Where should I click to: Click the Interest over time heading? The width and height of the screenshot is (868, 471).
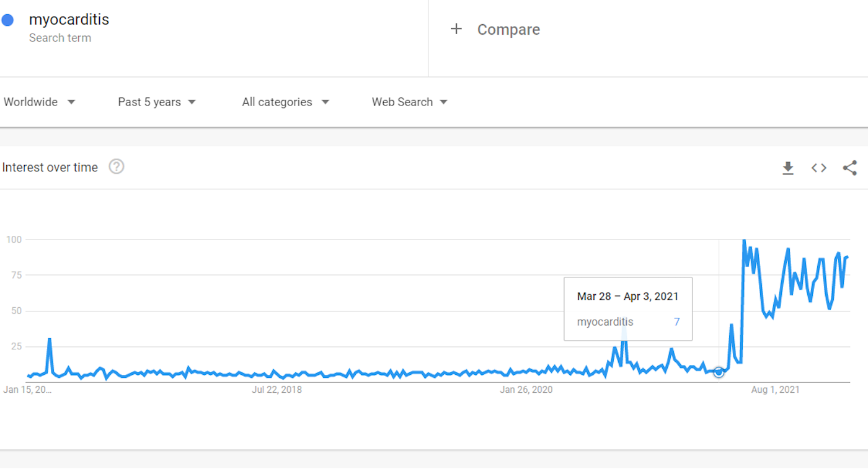(x=50, y=168)
